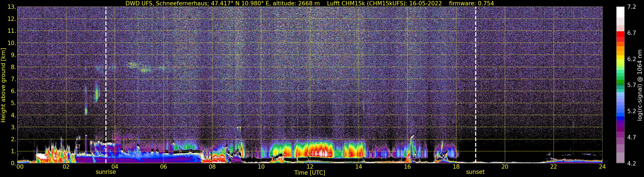Click height axis tick label '11.'
Image resolution: width=644 pixels, height=177 pixels.
[x=12, y=31]
